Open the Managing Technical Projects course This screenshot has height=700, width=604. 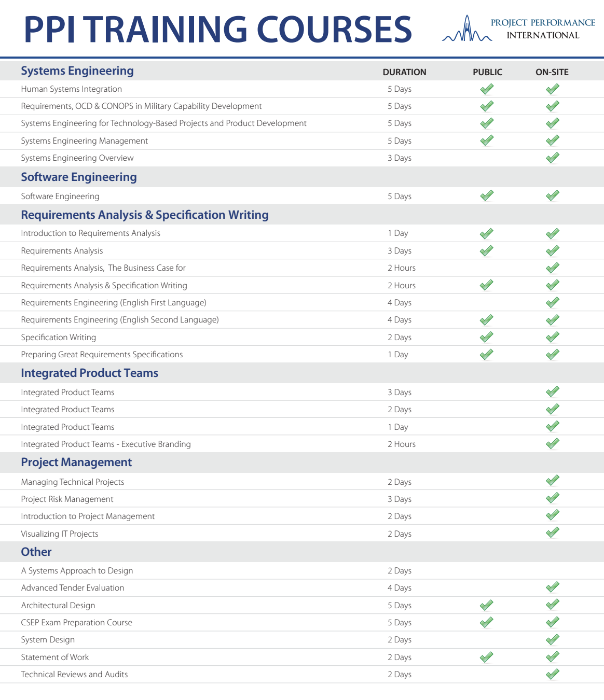point(73,482)
